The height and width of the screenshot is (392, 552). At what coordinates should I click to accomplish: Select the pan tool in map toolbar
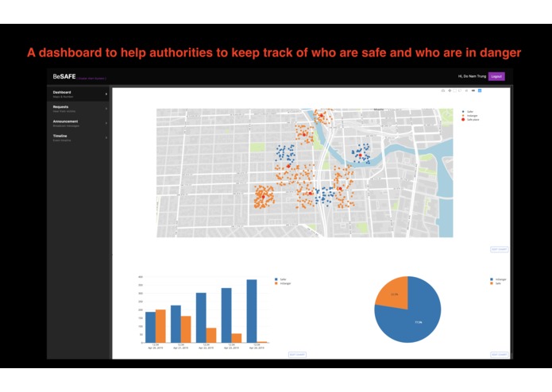tap(450, 90)
